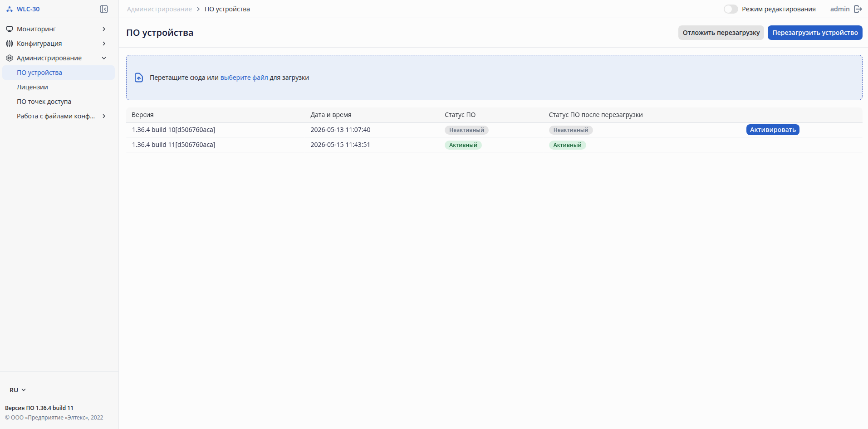The width and height of the screenshot is (868, 429).
Task: Click the file drop zone area
Action: (494, 78)
